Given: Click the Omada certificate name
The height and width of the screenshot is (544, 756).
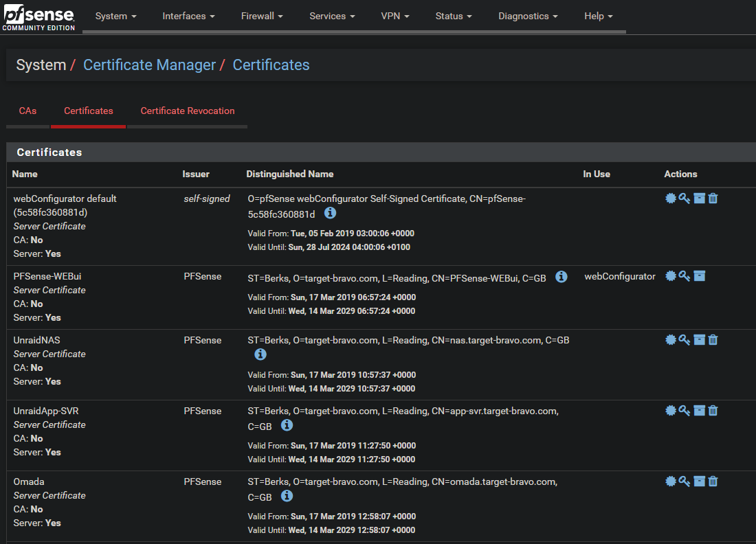Looking at the screenshot, I should tap(29, 482).
